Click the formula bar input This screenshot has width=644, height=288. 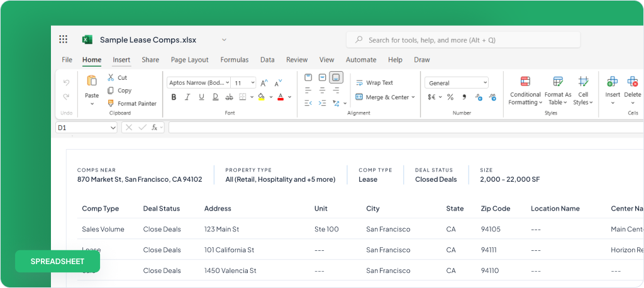point(406,128)
